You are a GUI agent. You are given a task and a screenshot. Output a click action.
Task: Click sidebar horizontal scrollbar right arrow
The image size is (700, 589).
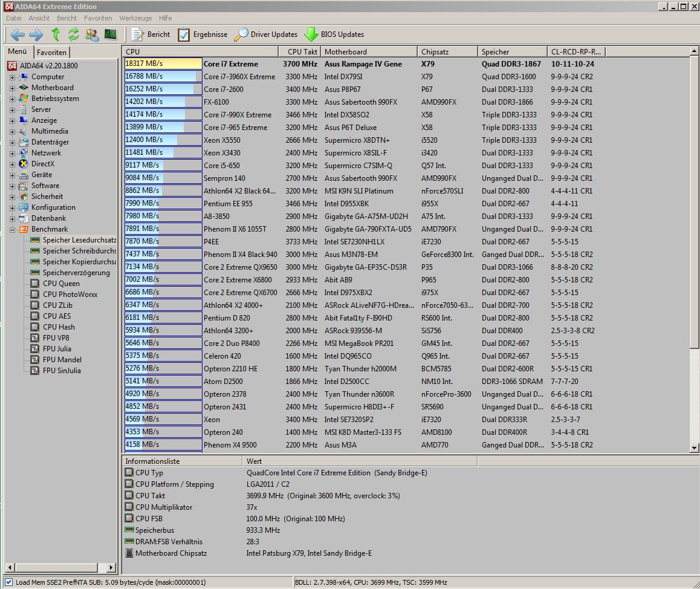[112, 568]
